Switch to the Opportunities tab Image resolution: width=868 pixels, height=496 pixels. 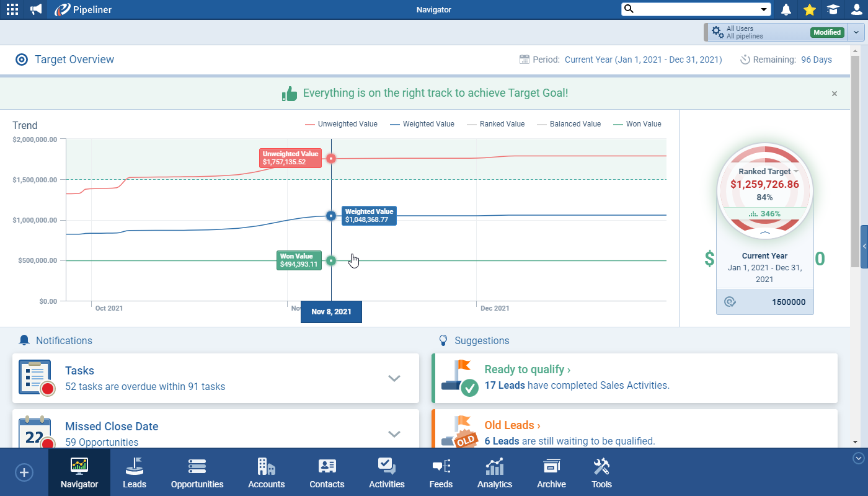pos(197,474)
